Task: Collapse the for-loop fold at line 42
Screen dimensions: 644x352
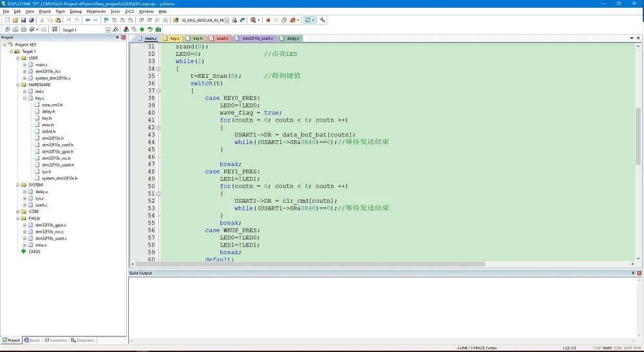Action: pyautogui.click(x=158, y=127)
